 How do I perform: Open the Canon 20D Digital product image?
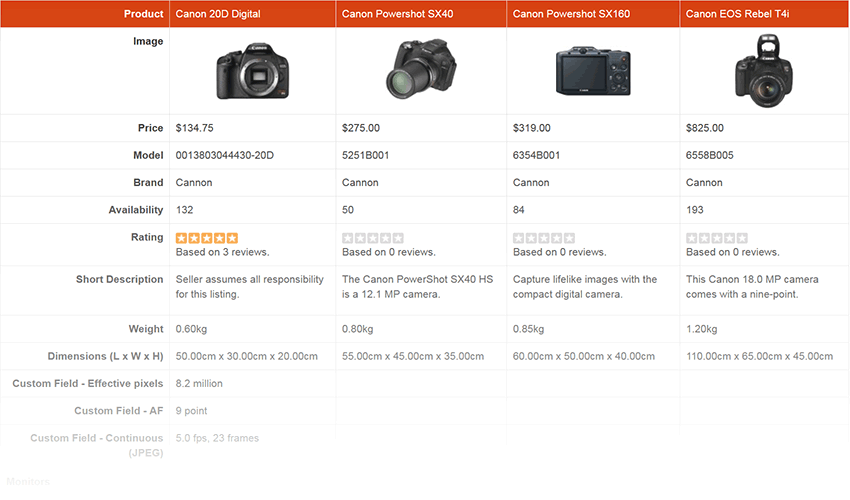(x=253, y=71)
